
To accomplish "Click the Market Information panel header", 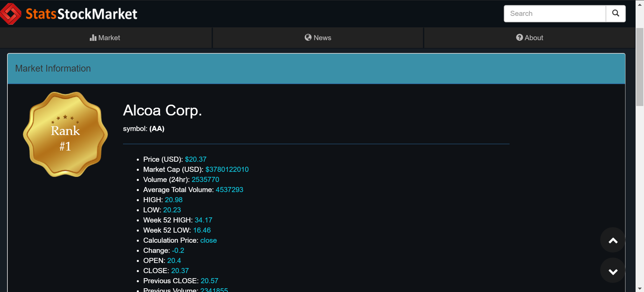I will 316,69.
